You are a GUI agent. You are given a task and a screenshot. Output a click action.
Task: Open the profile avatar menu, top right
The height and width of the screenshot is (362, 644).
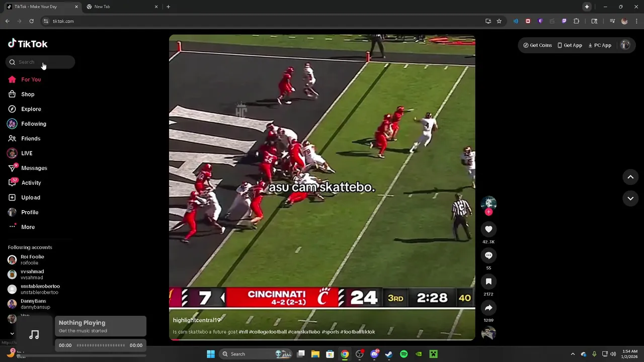[625, 45]
